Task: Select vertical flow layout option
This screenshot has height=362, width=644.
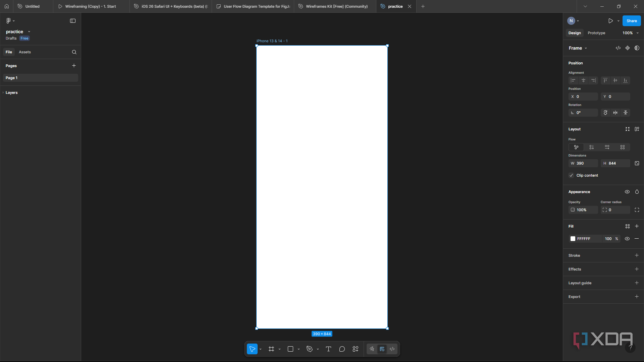Action: click(x=592, y=147)
